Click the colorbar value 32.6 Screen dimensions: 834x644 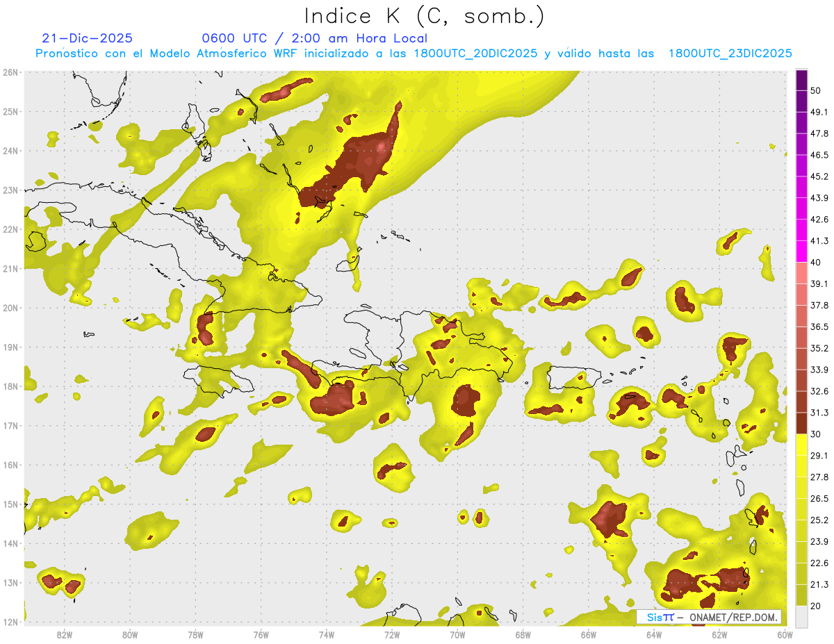pyautogui.click(x=819, y=391)
